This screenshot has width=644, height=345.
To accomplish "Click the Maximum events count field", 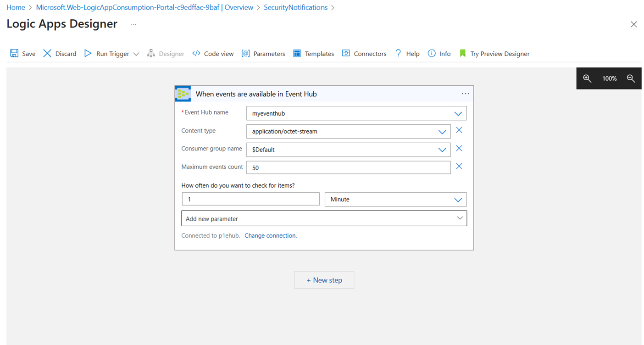I will pos(348,167).
